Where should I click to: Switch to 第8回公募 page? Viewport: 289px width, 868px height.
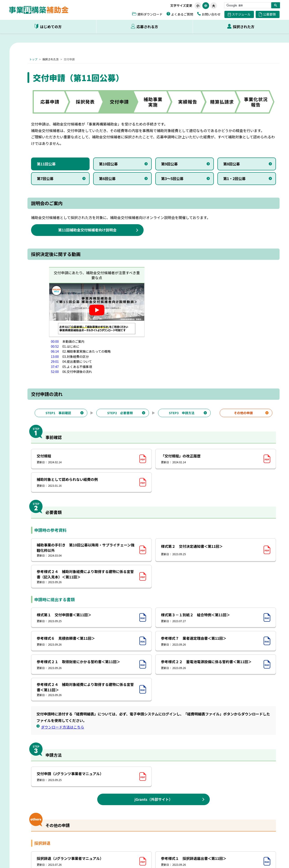pos(247,164)
